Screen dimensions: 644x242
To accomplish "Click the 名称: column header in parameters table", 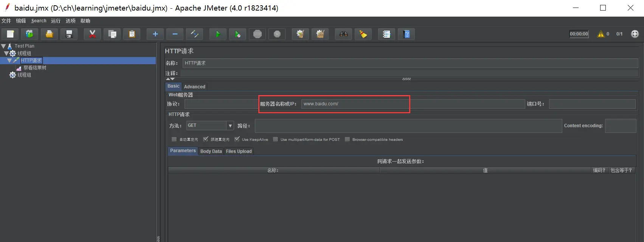I will [x=274, y=170].
